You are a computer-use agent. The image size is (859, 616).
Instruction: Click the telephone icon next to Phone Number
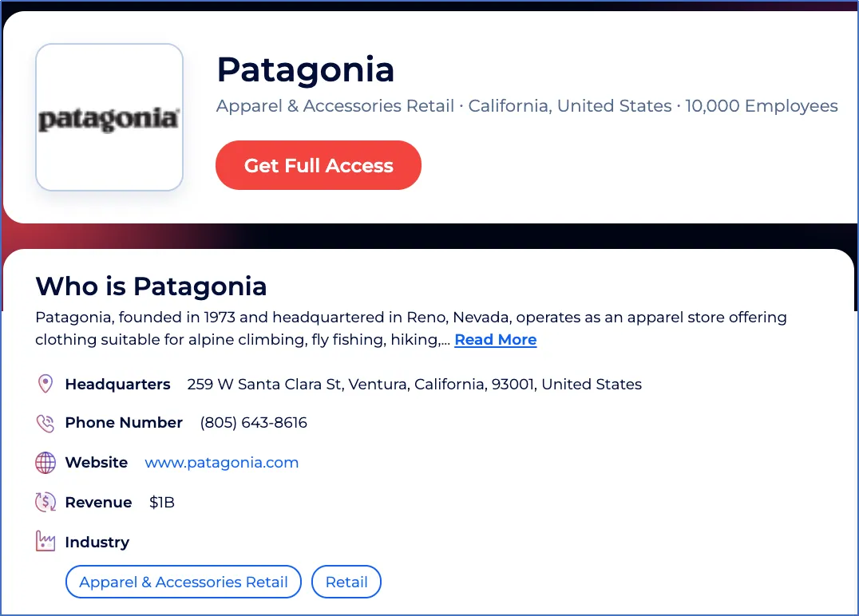46,422
